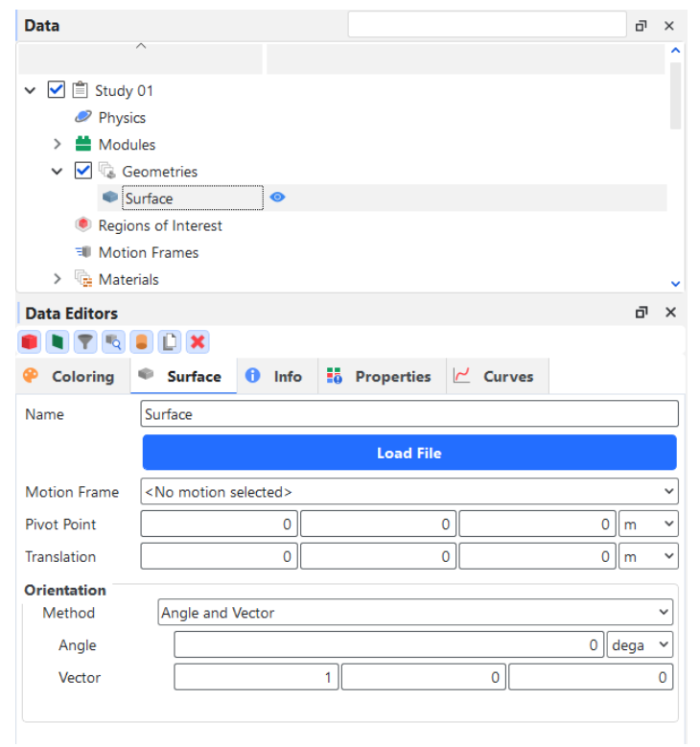Click the orange cylinder icon
The height and width of the screenshot is (747, 700).
142,342
